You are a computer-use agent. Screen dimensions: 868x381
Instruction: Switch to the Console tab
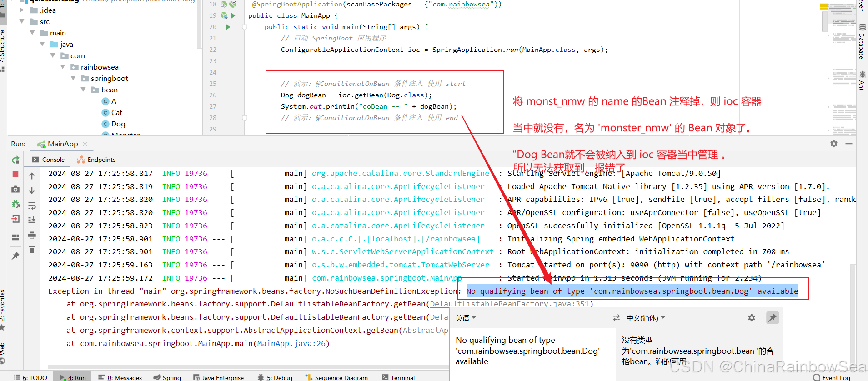[48, 160]
